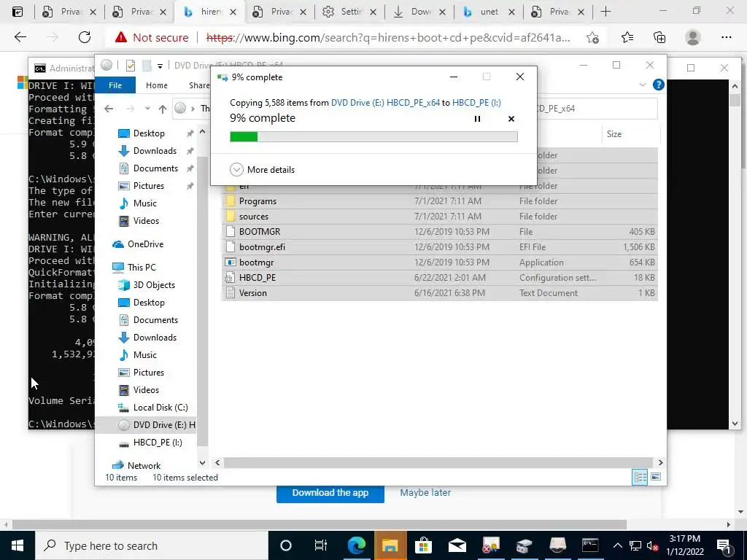Open the File tab in Explorer
Viewport: 747px width, 560px height.
(x=115, y=85)
